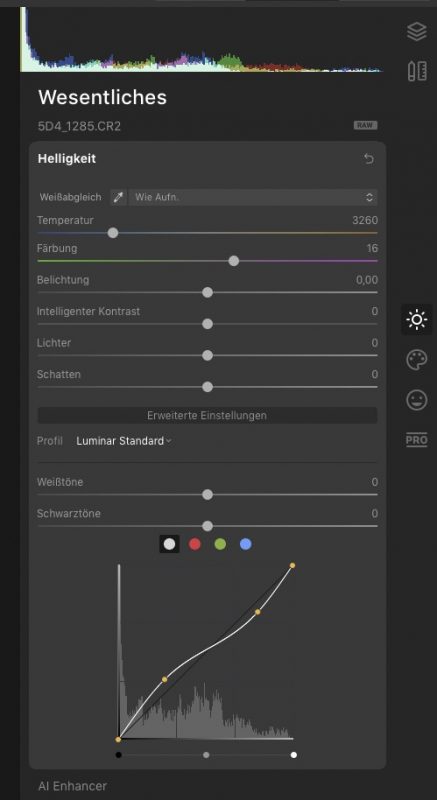437x800 pixels.
Task: Open the Creative palette icon category
Action: pyautogui.click(x=417, y=360)
